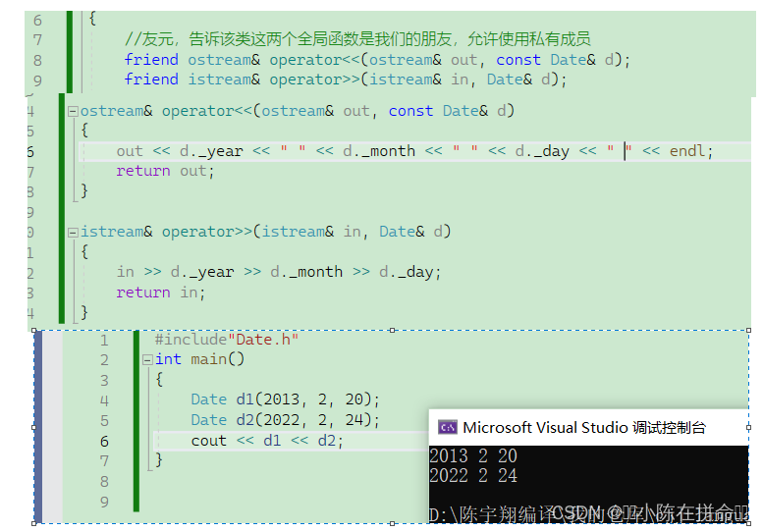Click the console output line '2013 2 20'
The width and height of the screenshot is (763, 532).
coord(473,456)
